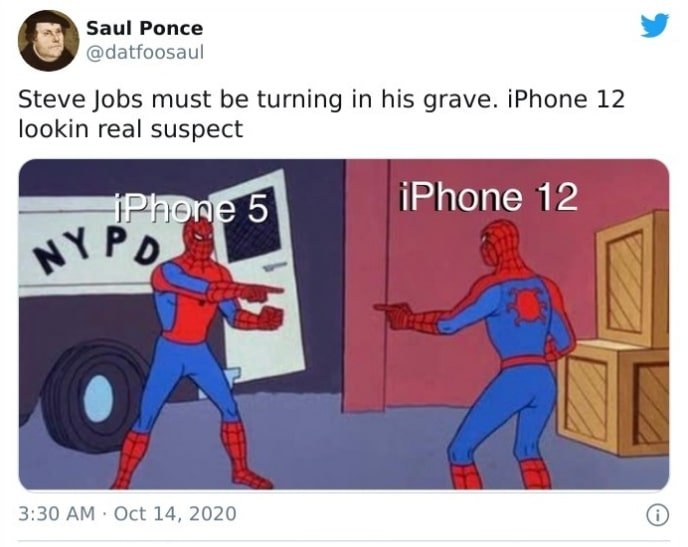688x547 pixels.
Task: Click the iPhone 5 caption in the meme
Action: click(190, 209)
